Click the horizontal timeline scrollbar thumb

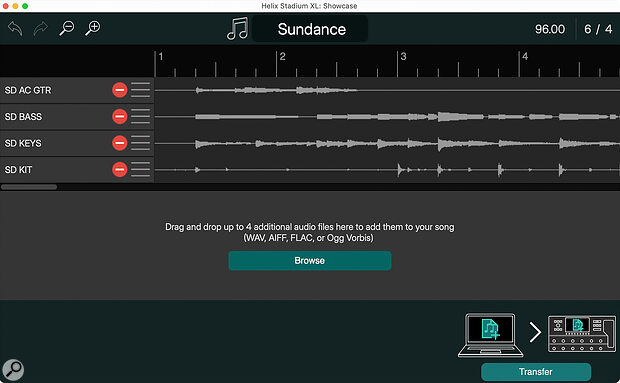[29, 187]
